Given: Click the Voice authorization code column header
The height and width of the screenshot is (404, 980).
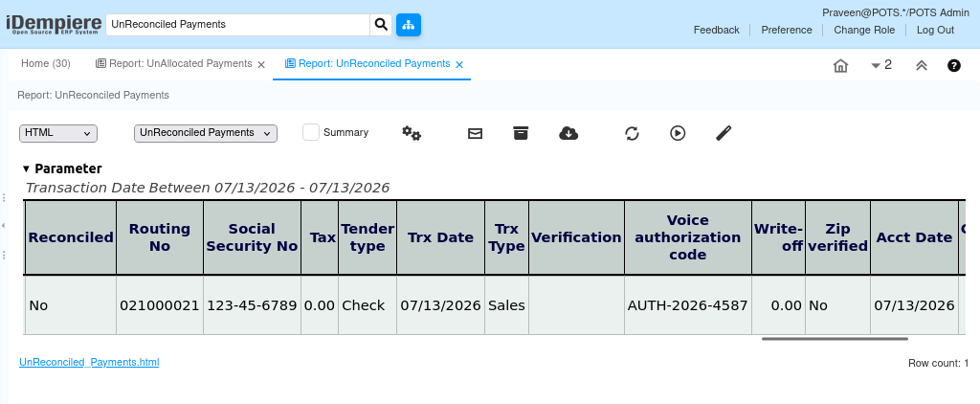Looking at the screenshot, I should [x=687, y=237].
